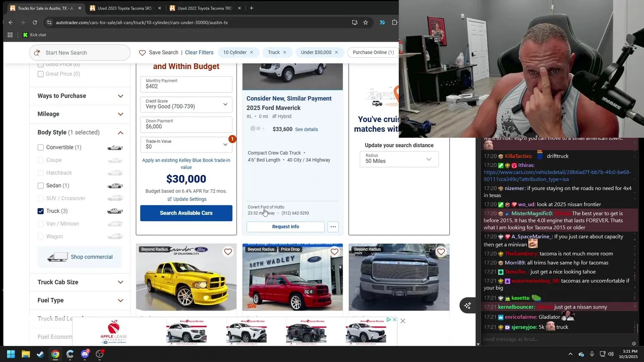Toggle the Coupe body style checkbox
This screenshot has width=644, height=362.
pos(41,160)
